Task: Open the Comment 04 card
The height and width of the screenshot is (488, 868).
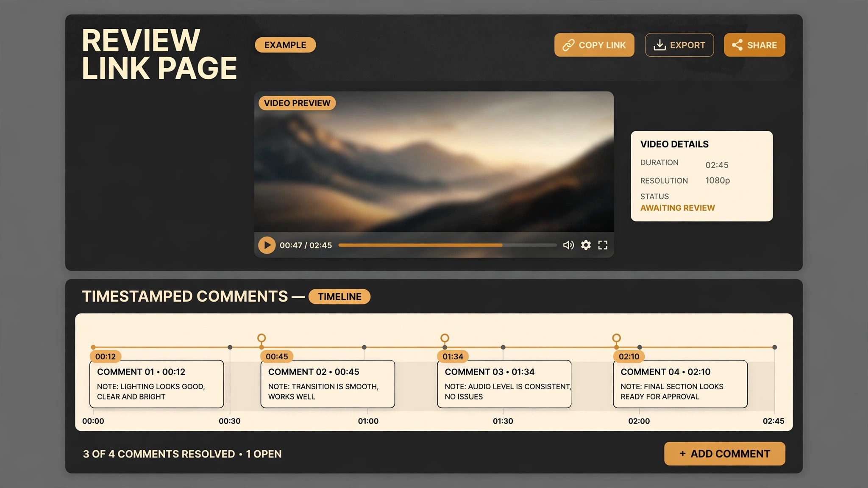Action: pos(680,384)
